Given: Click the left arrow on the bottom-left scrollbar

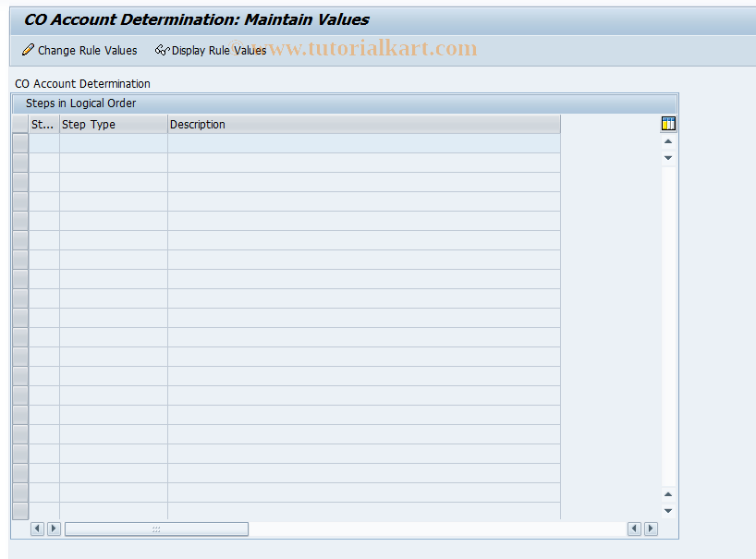Looking at the screenshot, I should [x=37, y=528].
